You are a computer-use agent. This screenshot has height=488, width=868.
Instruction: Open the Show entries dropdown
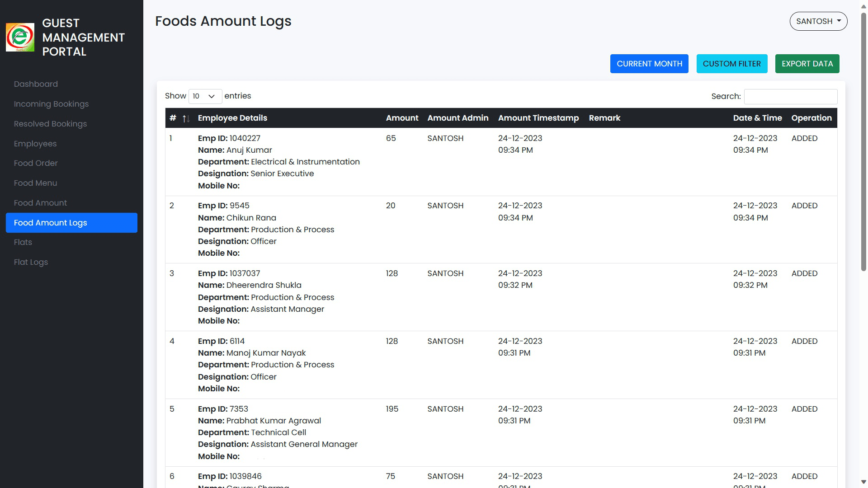205,96
